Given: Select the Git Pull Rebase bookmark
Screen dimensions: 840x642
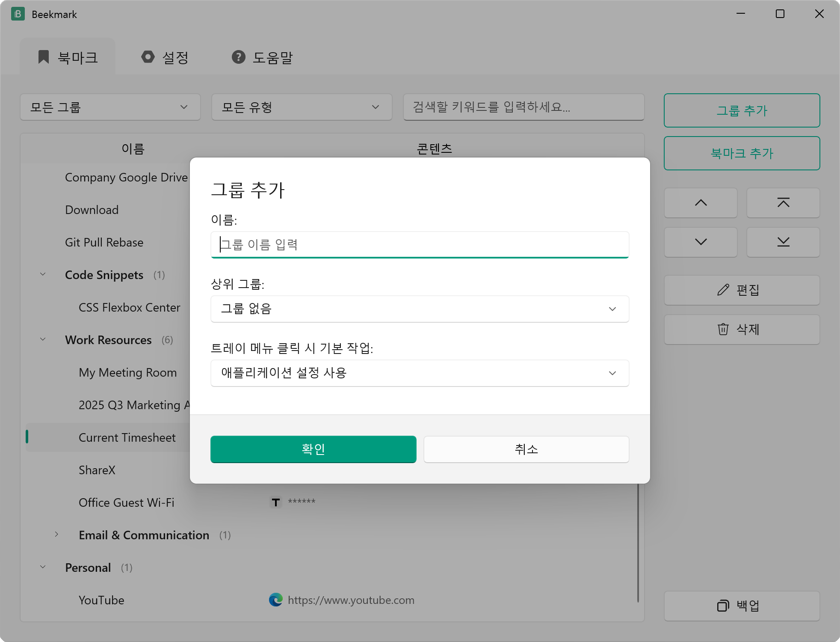Looking at the screenshot, I should tap(104, 242).
